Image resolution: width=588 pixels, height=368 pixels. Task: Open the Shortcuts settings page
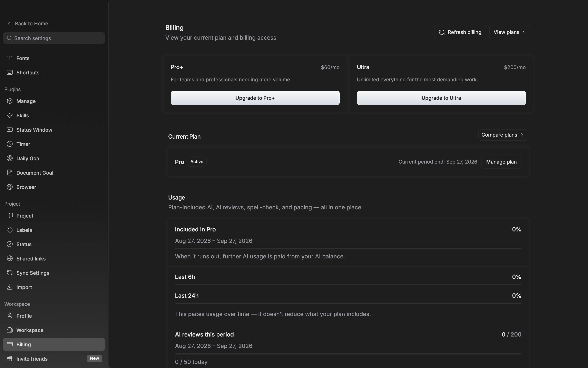coord(54,73)
